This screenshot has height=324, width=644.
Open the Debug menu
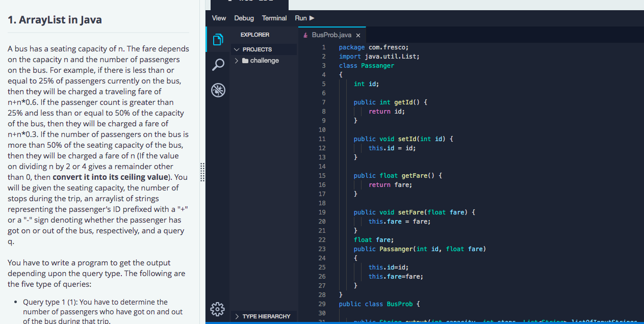pos(244,18)
